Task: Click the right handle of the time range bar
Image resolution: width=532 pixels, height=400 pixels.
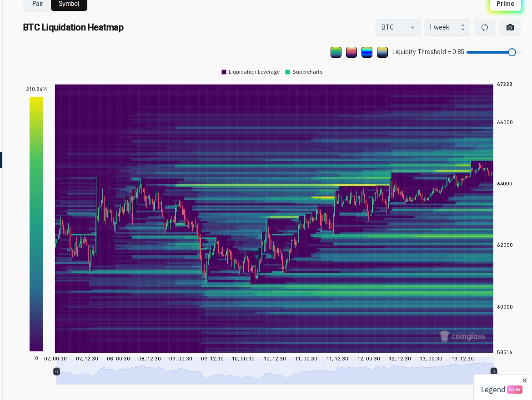Action: (x=494, y=371)
